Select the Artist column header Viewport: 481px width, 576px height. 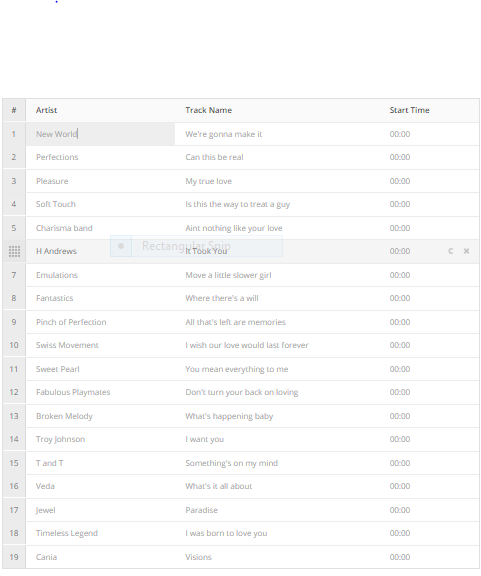(46, 110)
